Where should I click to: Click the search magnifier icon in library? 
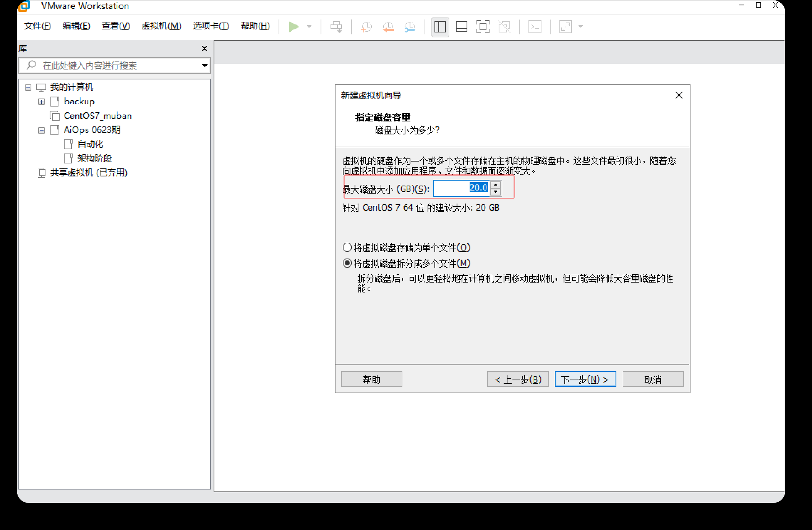(x=31, y=65)
